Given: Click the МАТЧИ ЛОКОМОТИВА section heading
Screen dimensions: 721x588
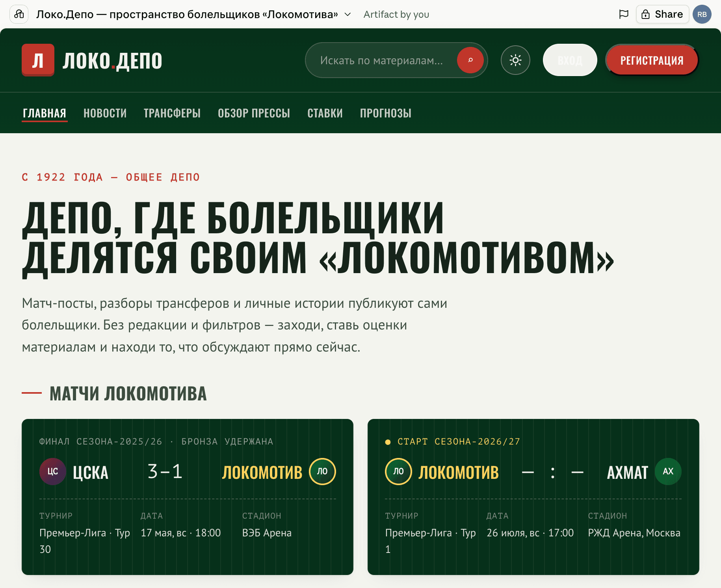Looking at the screenshot, I should [x=128, y=394].
